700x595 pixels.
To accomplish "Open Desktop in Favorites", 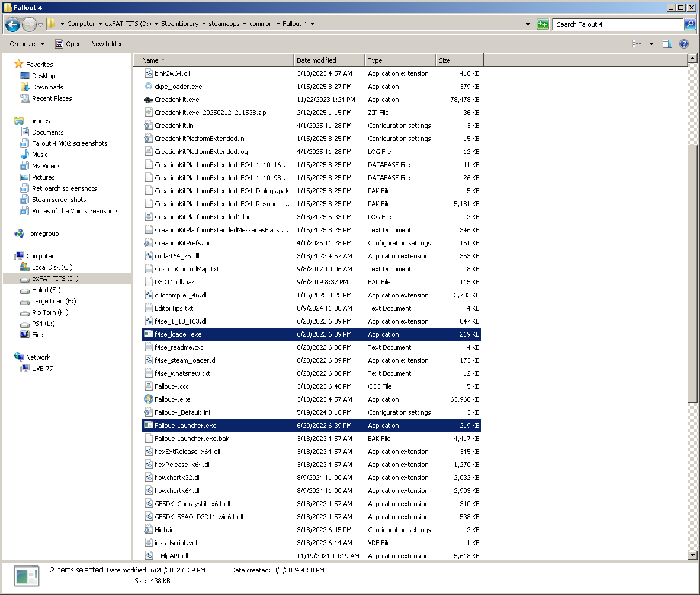I will 43,76.
